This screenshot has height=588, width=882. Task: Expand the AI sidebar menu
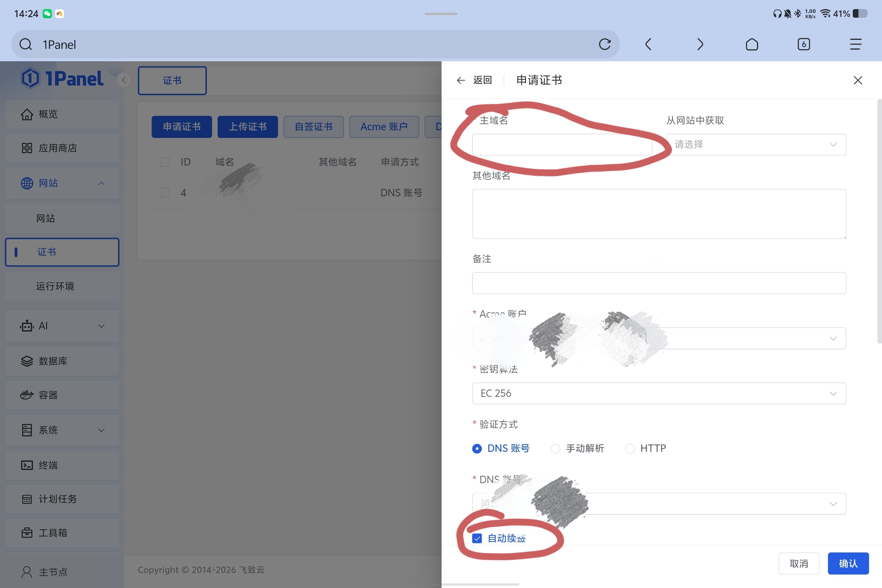[62, 326]
